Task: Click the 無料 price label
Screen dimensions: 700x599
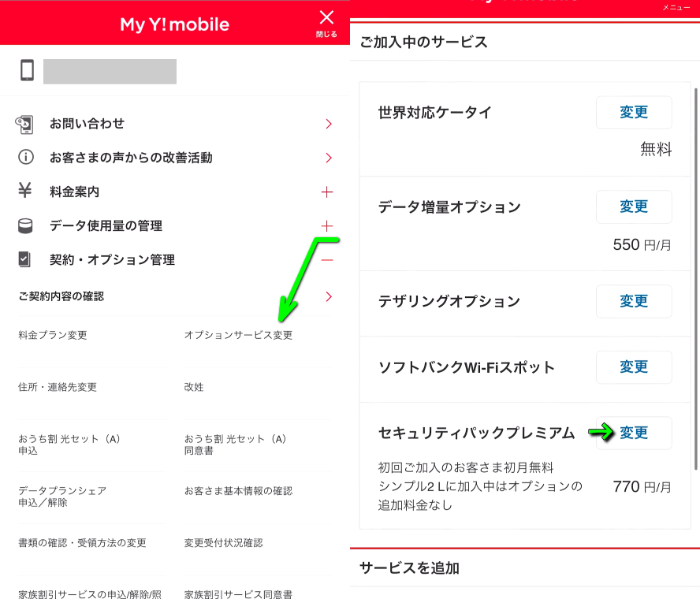Action: pyautogui.click(x=656, y=149)
